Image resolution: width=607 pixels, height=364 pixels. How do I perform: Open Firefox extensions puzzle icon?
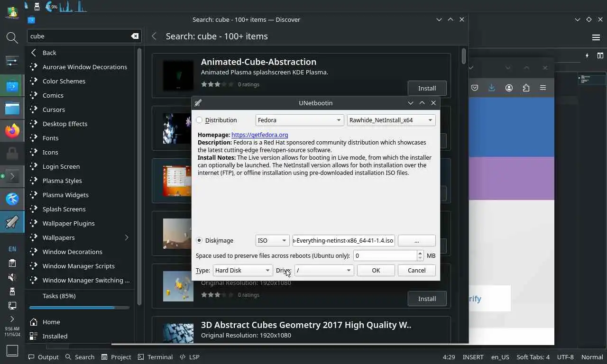click(x=526, y=88)
